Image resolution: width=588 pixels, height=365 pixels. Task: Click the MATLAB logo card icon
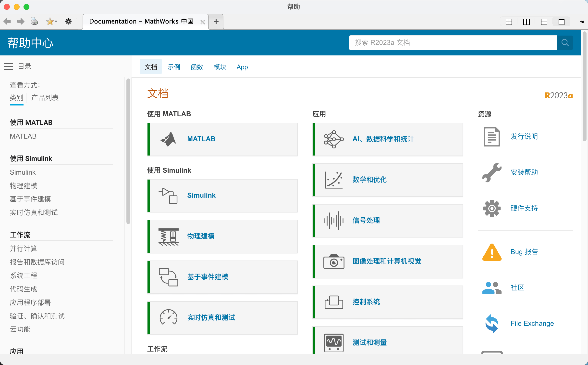[168, 139]
